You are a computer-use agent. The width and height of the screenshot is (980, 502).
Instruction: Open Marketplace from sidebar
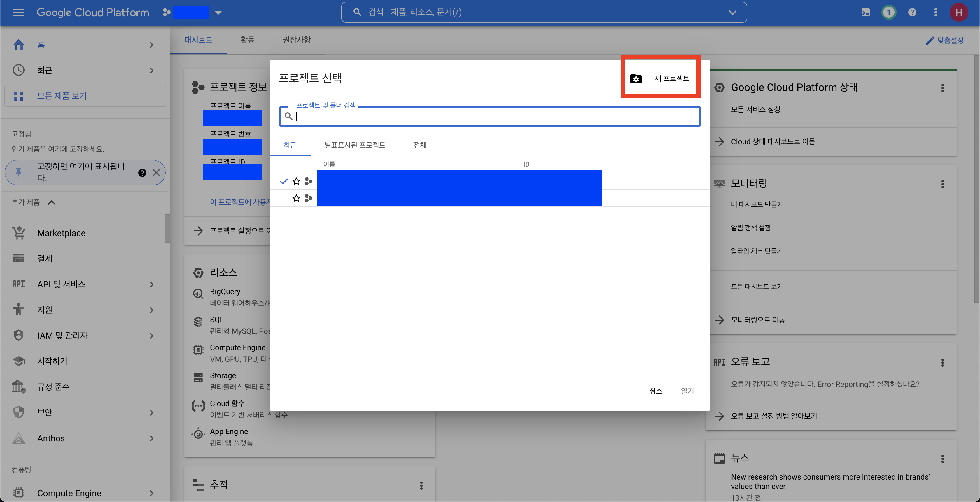[61, 233]
